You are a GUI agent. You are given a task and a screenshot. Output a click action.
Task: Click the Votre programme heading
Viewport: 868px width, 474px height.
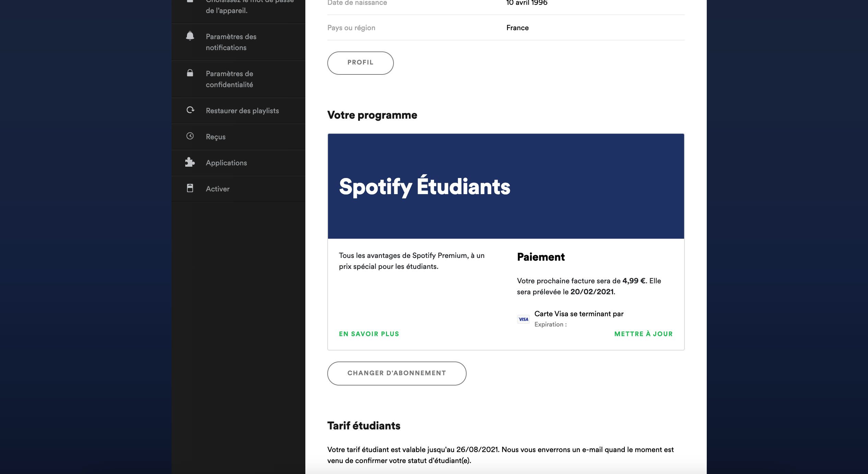coord(372,115)
